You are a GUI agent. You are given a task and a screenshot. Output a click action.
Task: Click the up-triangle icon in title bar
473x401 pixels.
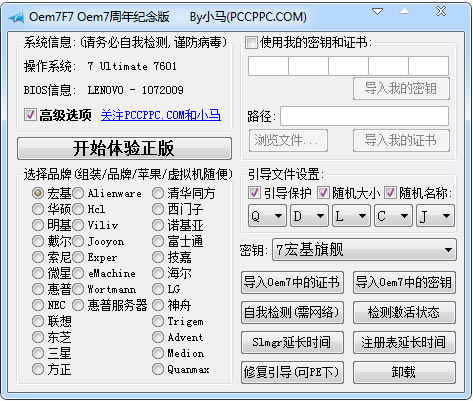coord(404,11)
